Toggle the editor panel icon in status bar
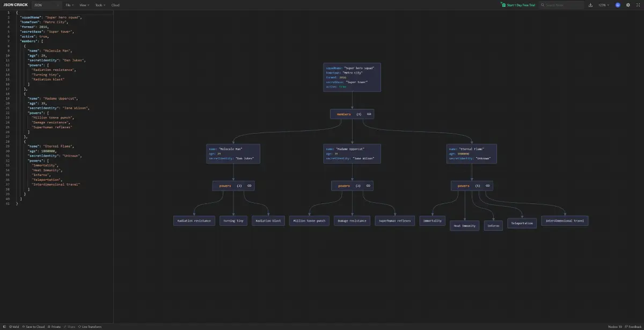The width and height of the screenshot is (644, 330). point(4,326)
